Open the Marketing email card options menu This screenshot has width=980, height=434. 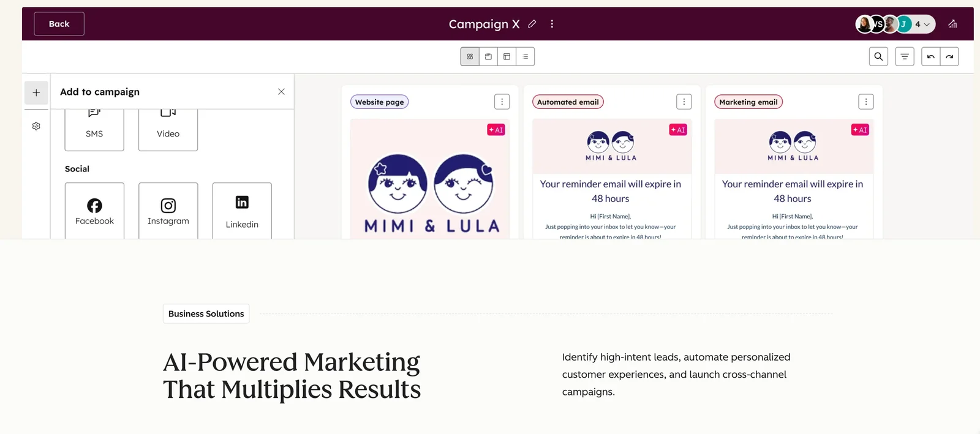point(865,102)
